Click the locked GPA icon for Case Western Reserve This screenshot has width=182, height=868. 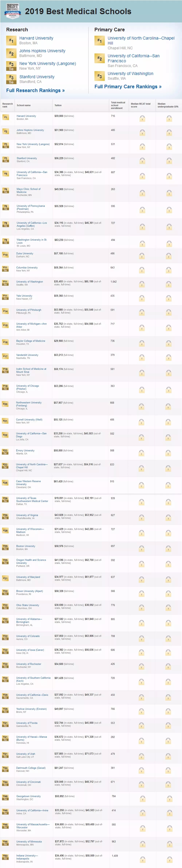point(168,485)
